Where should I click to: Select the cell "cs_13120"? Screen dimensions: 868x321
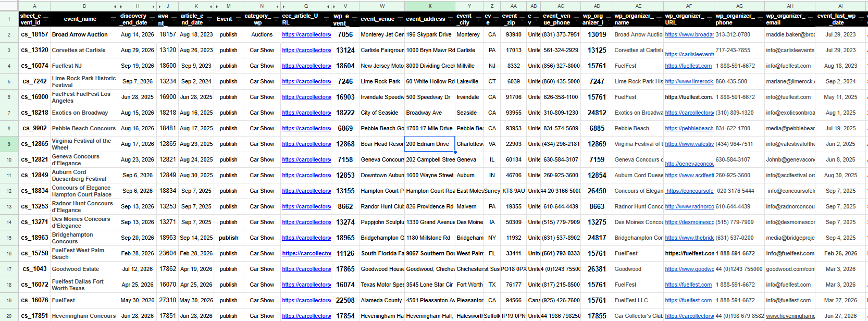[x=34, y=50]
